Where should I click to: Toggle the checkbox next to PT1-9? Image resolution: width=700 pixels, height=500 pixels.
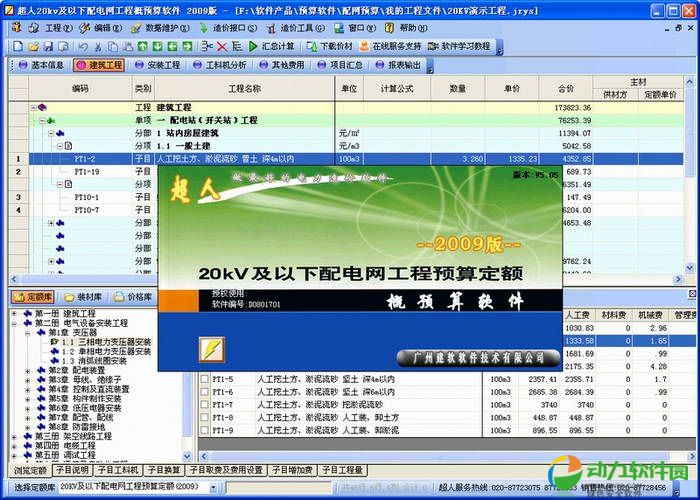point(205,431)
